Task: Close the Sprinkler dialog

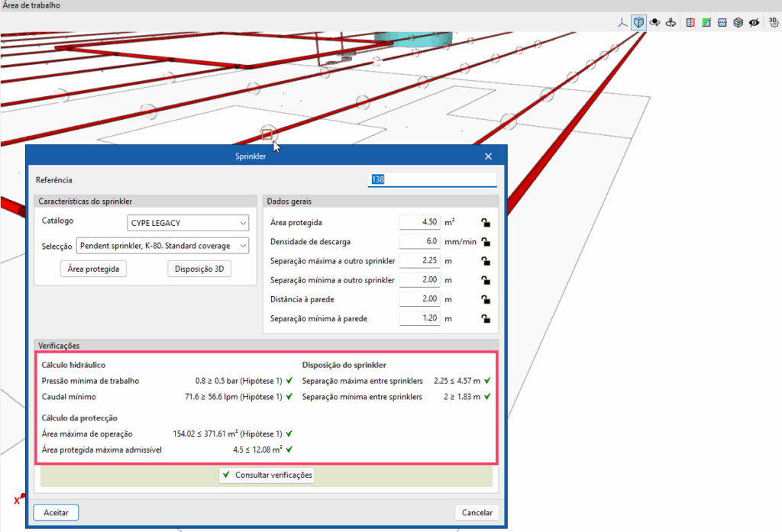Action: click(488, 156)
